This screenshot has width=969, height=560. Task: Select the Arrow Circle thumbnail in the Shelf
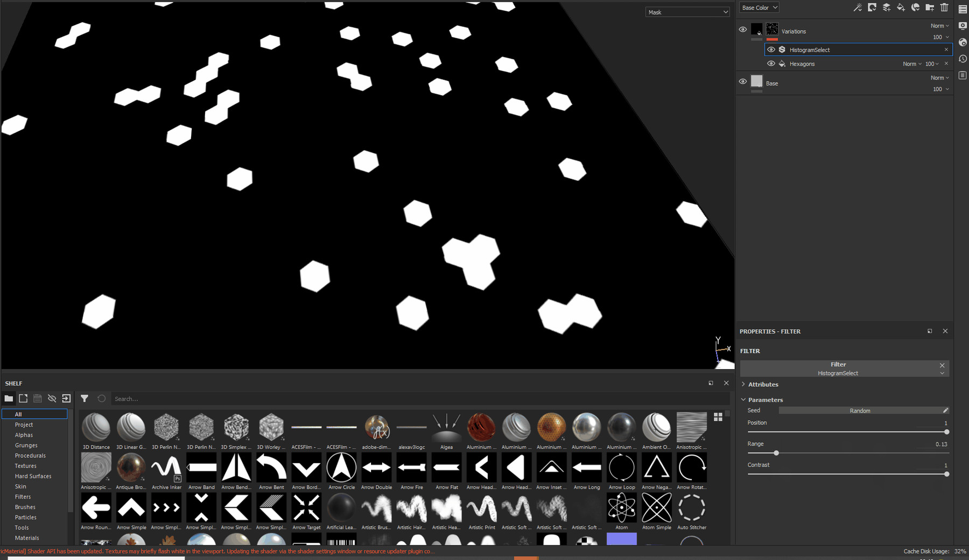[341, 467]
